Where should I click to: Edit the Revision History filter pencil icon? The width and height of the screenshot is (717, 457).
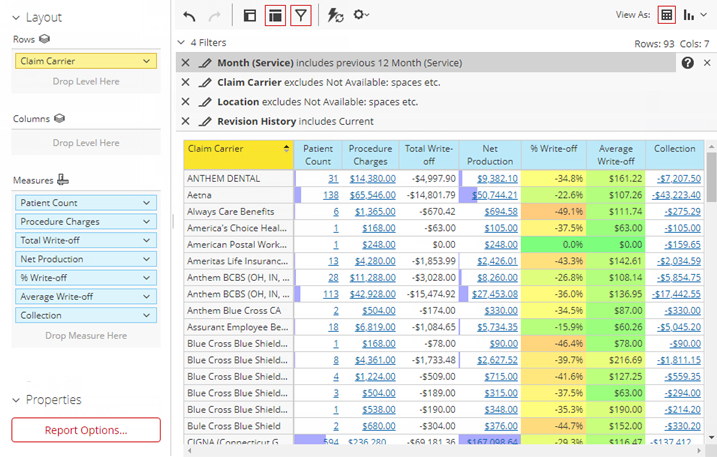pos(205,121)
